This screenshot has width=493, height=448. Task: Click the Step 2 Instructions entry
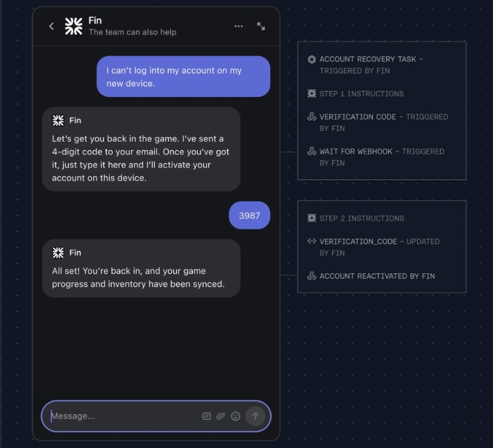coord(356,218)
